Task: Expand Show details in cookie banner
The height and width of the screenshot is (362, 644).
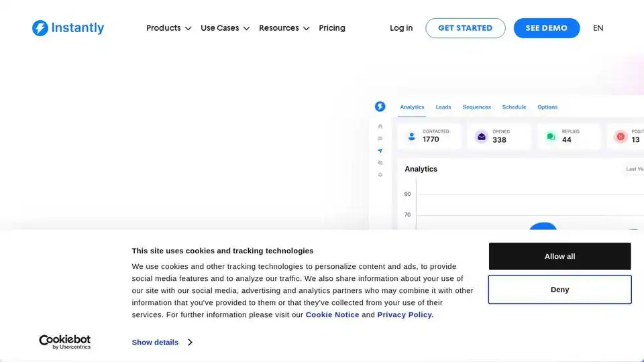Action: pyautogui.click(x=162, y=343)
